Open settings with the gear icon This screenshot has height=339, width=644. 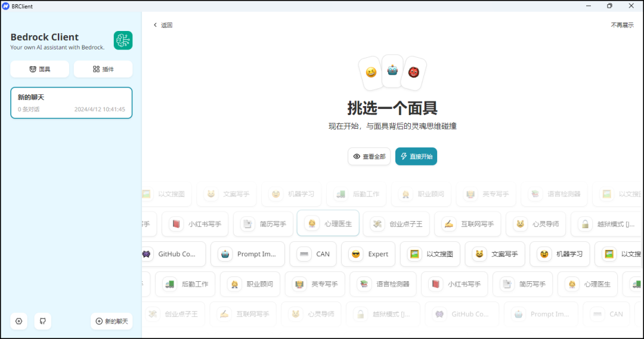point(19,321)
